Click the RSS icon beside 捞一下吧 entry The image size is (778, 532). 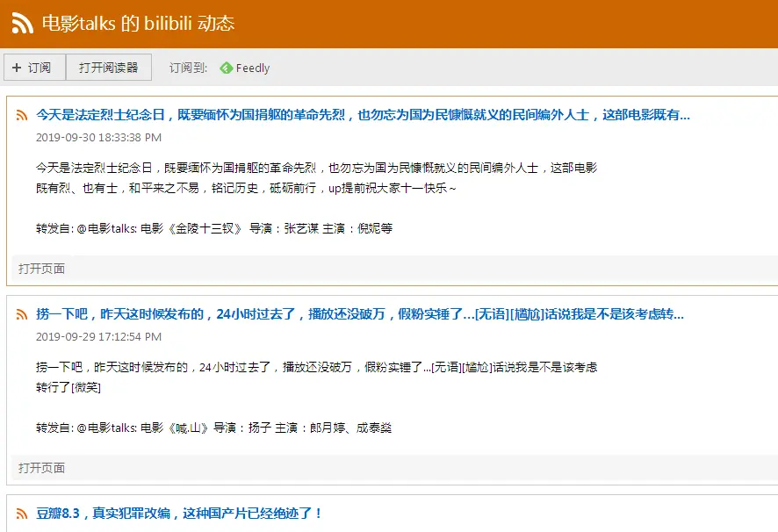[x=22, y=314]
